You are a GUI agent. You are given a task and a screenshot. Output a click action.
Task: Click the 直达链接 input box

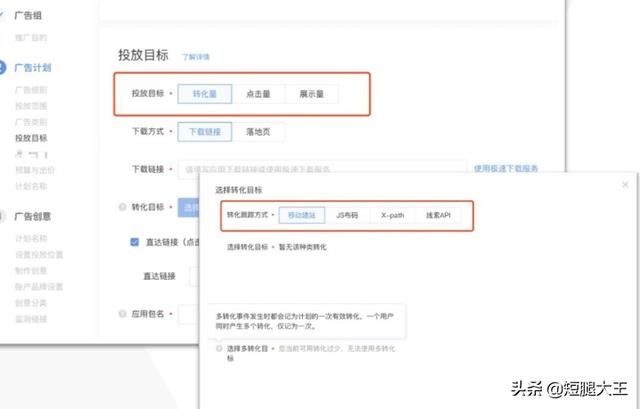(x=195, y=276)
